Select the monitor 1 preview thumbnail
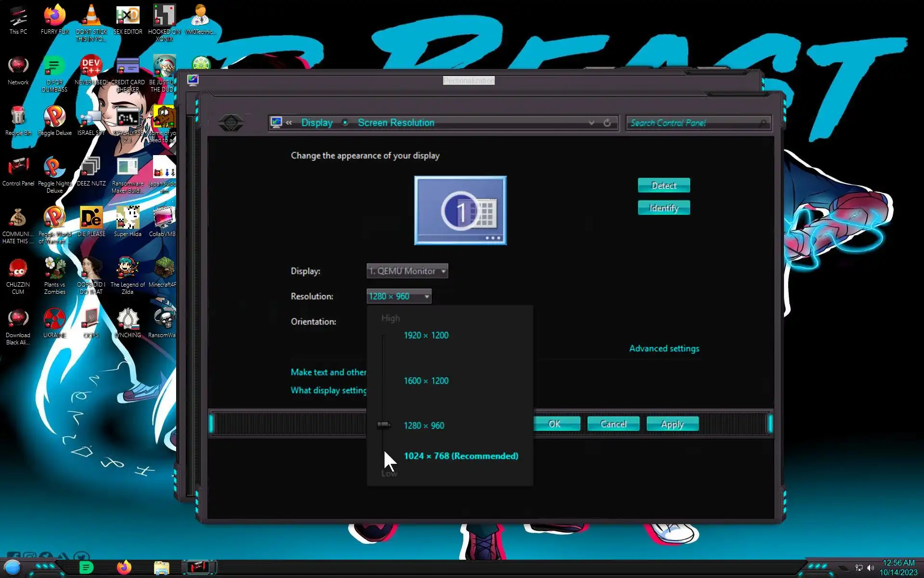924x578 pixels. 460,210
